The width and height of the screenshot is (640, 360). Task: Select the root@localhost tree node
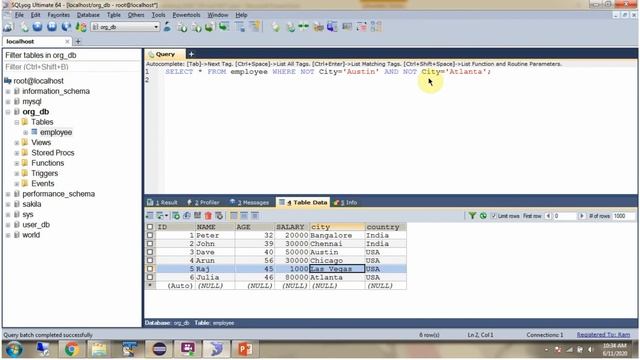(x=38, y=81)
